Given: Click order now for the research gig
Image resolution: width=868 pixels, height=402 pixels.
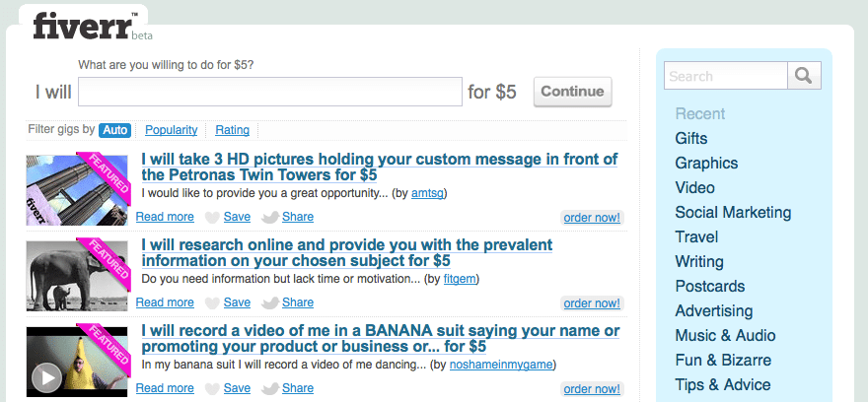Looking at the screenshot, I should (x=592, y=303).
